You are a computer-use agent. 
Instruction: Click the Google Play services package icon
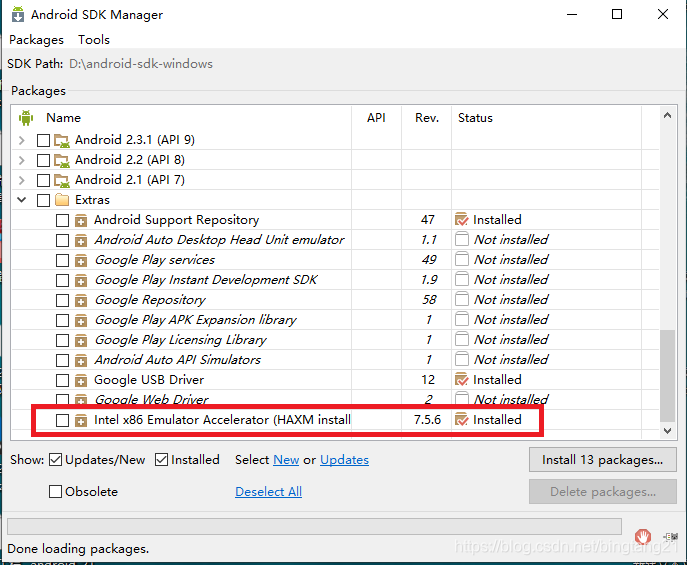click(81, 261)
